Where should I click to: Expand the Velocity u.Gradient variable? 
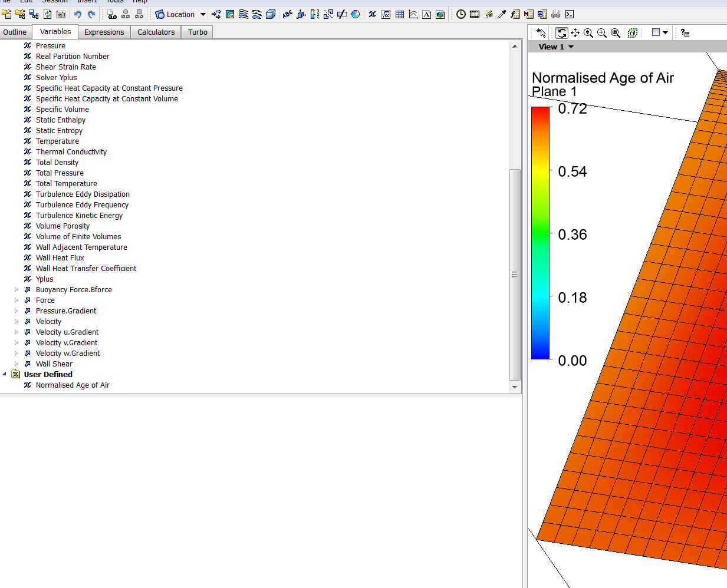pyautogui.click(x=16, y=332)
